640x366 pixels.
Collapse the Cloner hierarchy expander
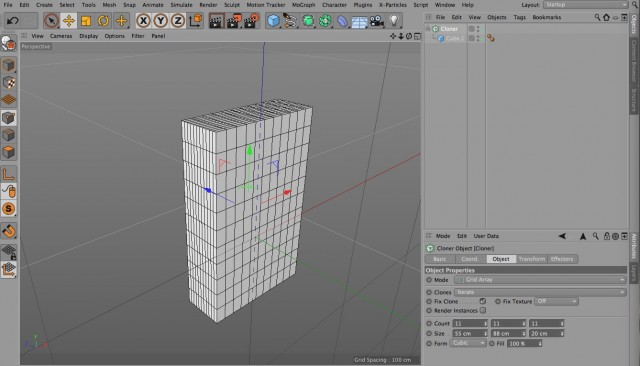coord(428,29)
